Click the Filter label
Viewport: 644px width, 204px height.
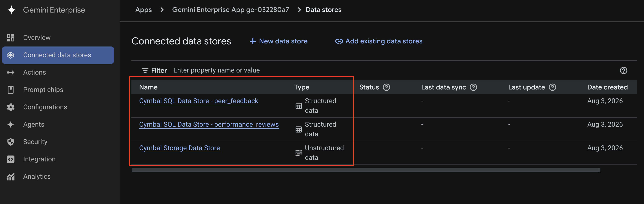159,71
